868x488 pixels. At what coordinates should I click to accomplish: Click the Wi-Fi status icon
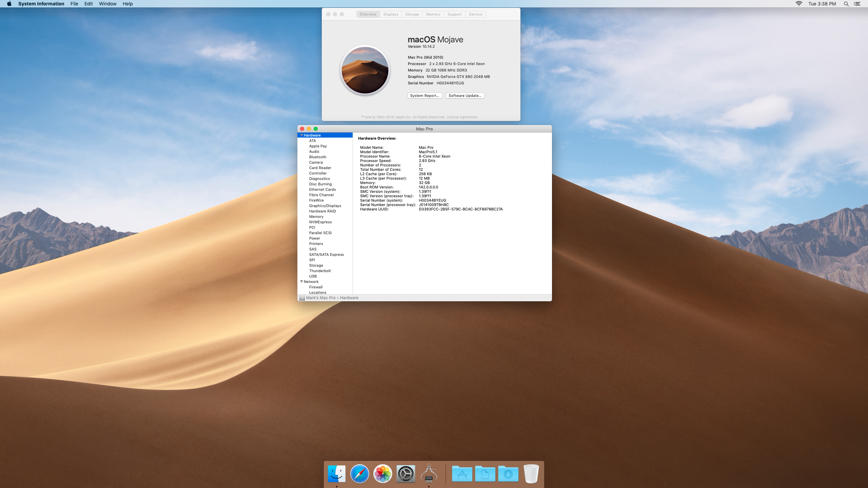point(799,4)
